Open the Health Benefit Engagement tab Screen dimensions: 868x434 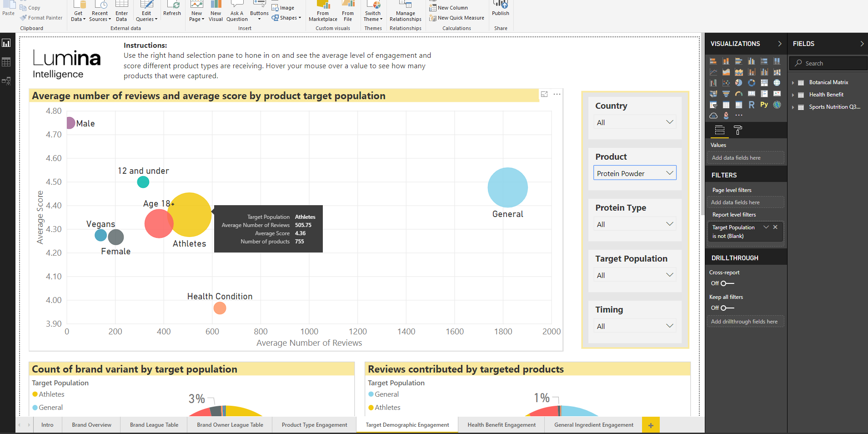(x=501, y=424)
